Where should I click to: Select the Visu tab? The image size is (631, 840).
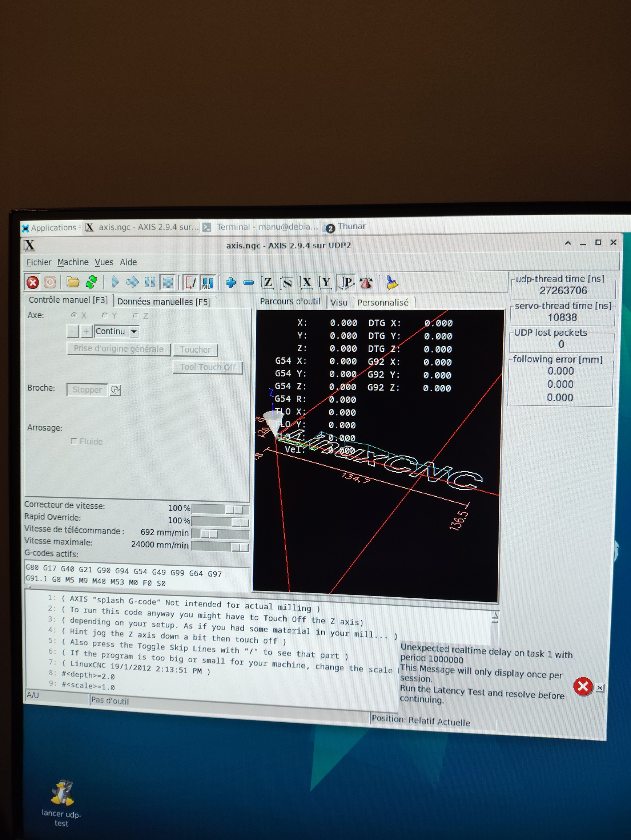pos(338,302)
